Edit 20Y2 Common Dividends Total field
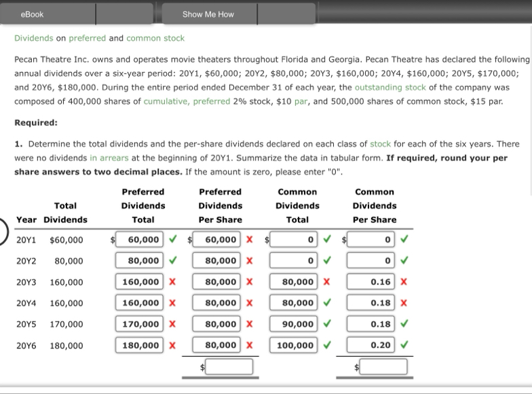This screenshot has height=394, width=532. (x=293, y=261)
